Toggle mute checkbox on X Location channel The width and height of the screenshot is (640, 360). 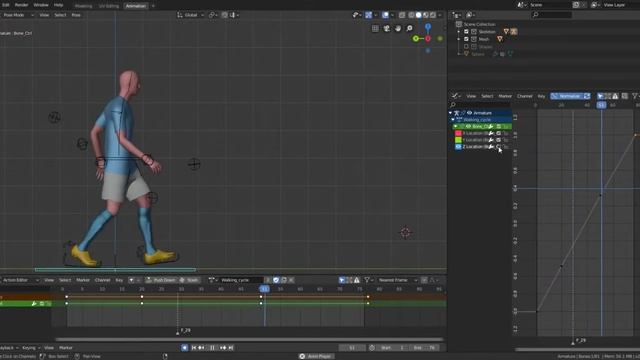(498, 133)
